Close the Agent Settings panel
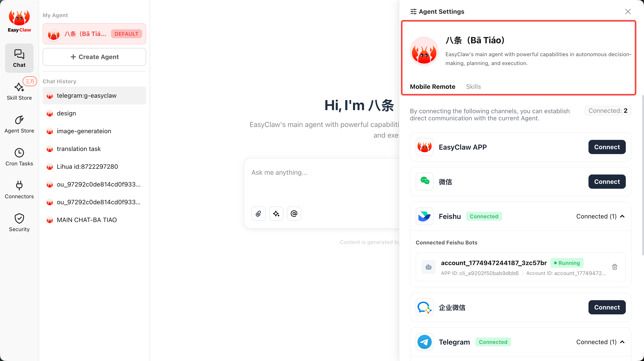The image size is (644, 361). (x=628, y=12)
